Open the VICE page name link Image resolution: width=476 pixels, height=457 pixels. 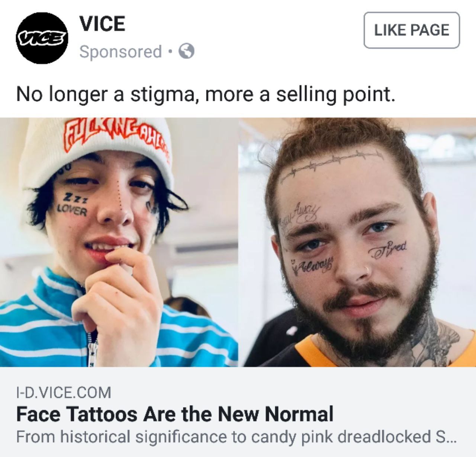[103, 25]
